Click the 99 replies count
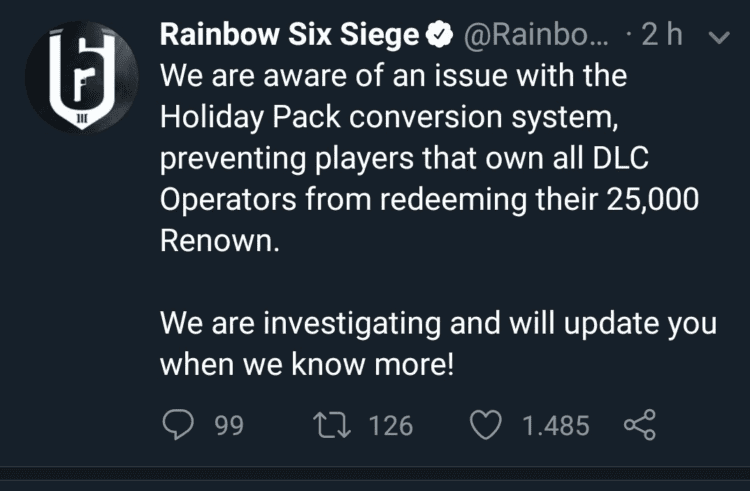The image size is (750, 491). [229, 425]
